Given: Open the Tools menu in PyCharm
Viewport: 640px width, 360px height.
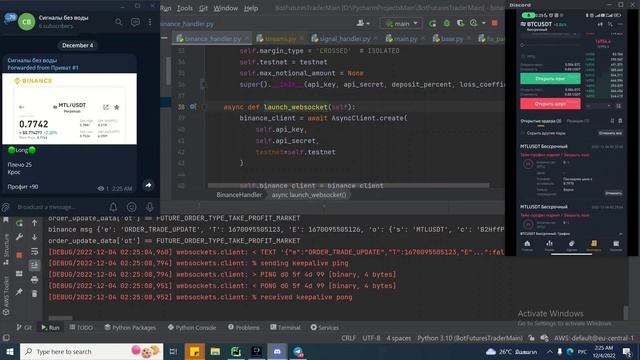Looking at the screenshot, I should tap(184, 8).
